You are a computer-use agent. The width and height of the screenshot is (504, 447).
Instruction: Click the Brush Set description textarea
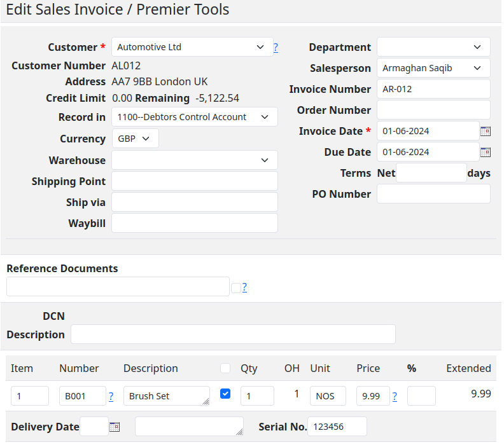(167, 396)
